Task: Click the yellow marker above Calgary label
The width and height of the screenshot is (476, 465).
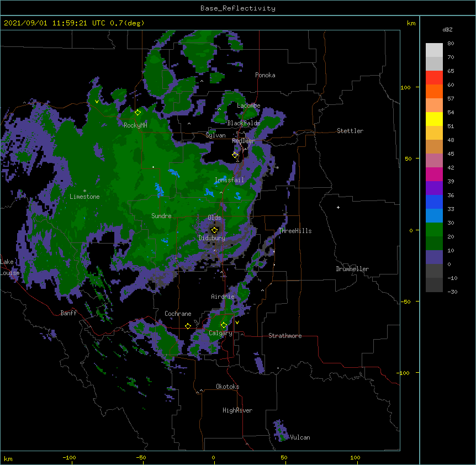Action: pyautogui.click(x=224, y=325)
